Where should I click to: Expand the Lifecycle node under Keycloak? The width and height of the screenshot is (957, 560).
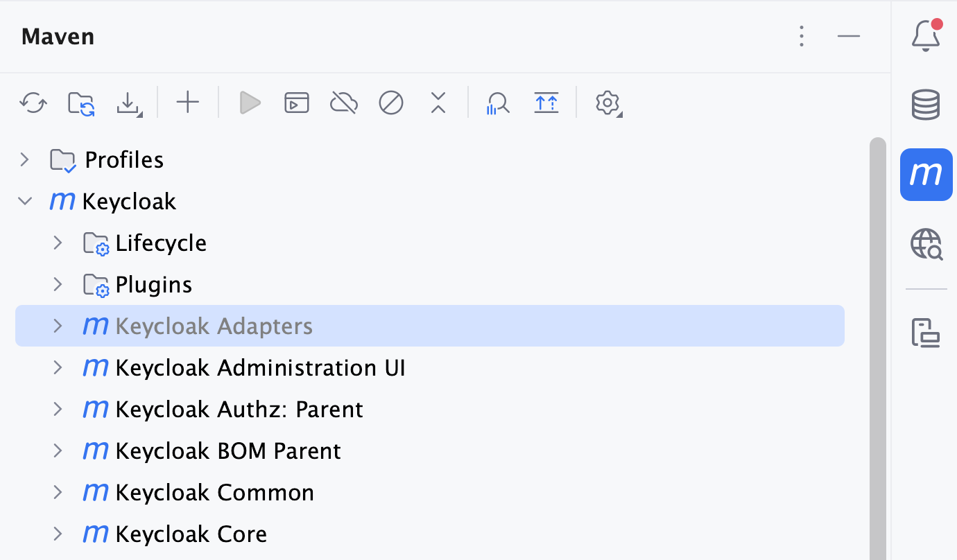click(58, 243)
